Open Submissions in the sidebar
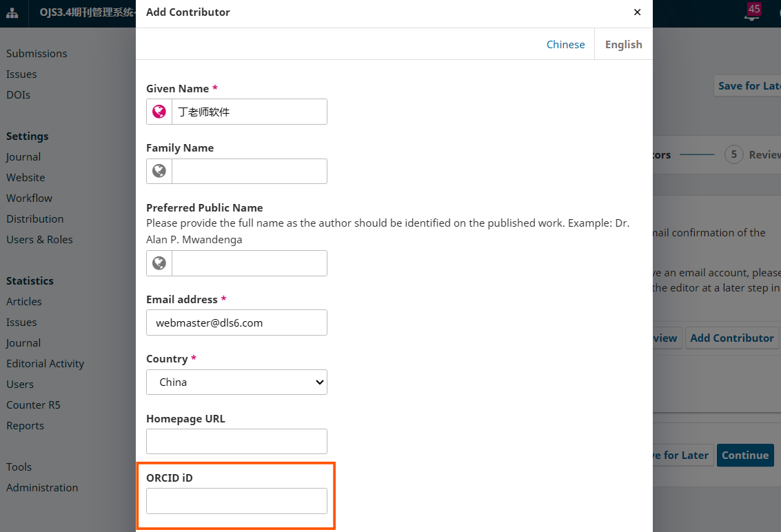 click(x=37, y=54)
